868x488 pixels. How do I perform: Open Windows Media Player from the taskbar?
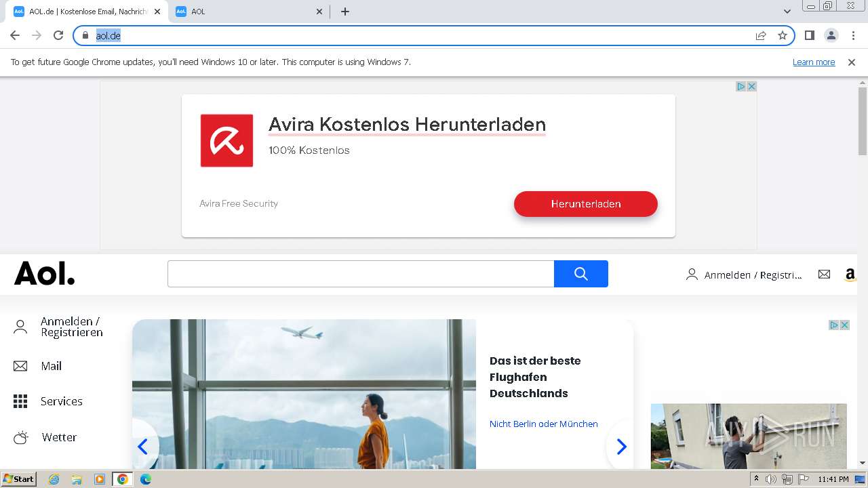[x=100, y=479]
